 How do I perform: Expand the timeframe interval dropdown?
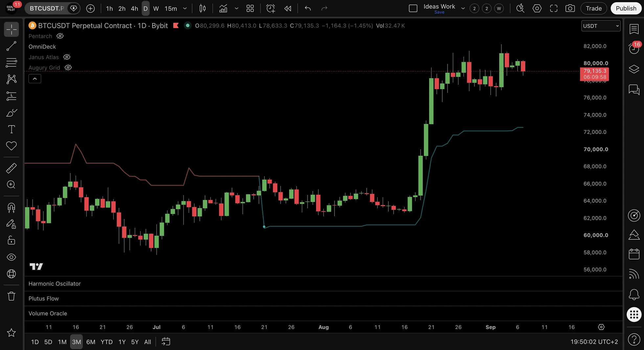[x=185, y=9]
